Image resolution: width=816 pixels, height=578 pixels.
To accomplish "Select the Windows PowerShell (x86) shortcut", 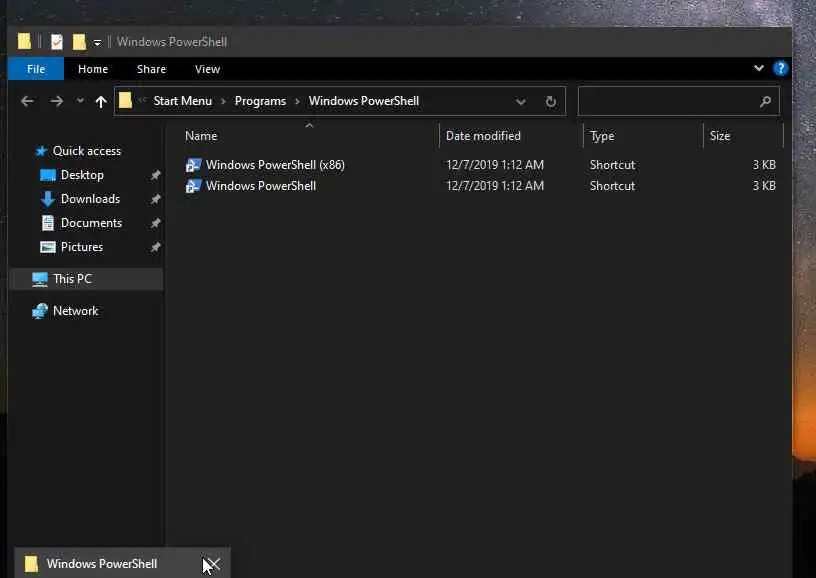I will tap(275, 165).
